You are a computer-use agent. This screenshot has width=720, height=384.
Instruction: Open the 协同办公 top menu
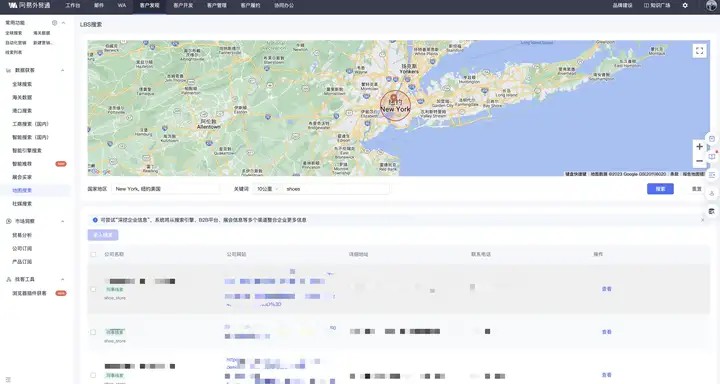[284, 6]
